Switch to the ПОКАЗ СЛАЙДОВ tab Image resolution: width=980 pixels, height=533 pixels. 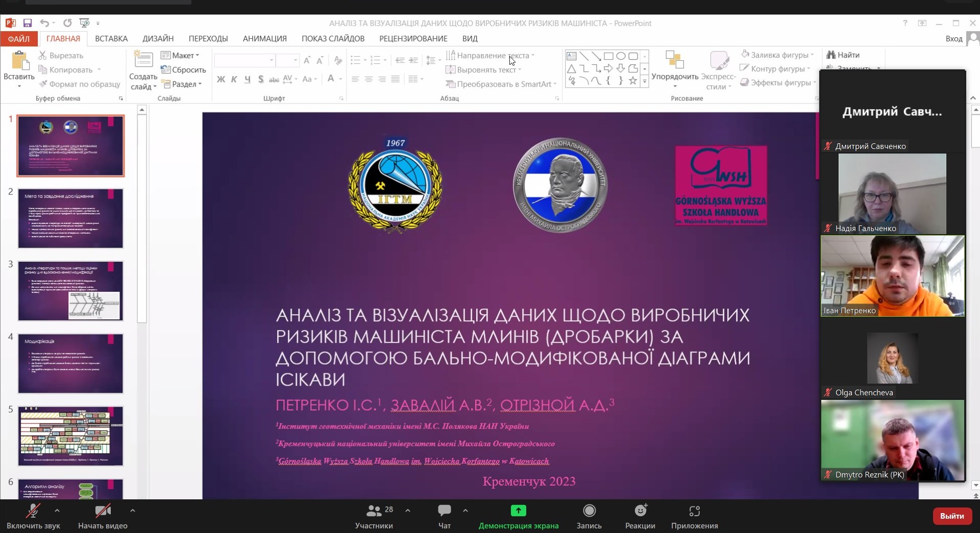333,39
